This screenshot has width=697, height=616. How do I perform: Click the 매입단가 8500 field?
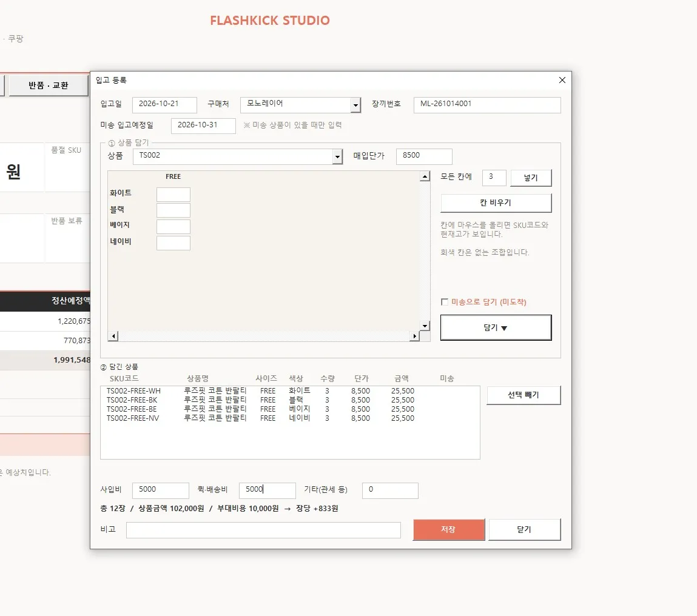424,156
